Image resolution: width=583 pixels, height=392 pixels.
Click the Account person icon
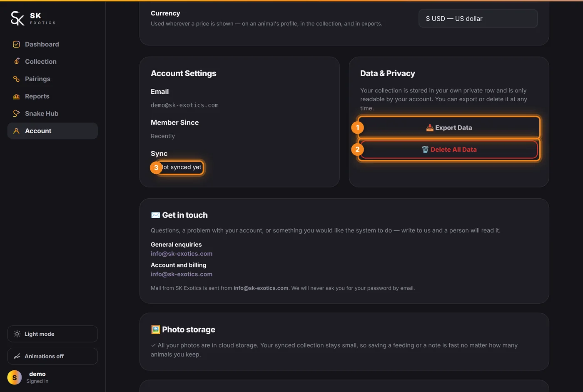coord(16,131)
